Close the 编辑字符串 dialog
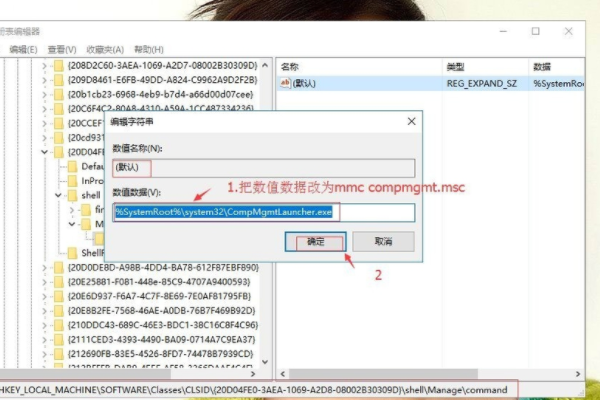 411,121
